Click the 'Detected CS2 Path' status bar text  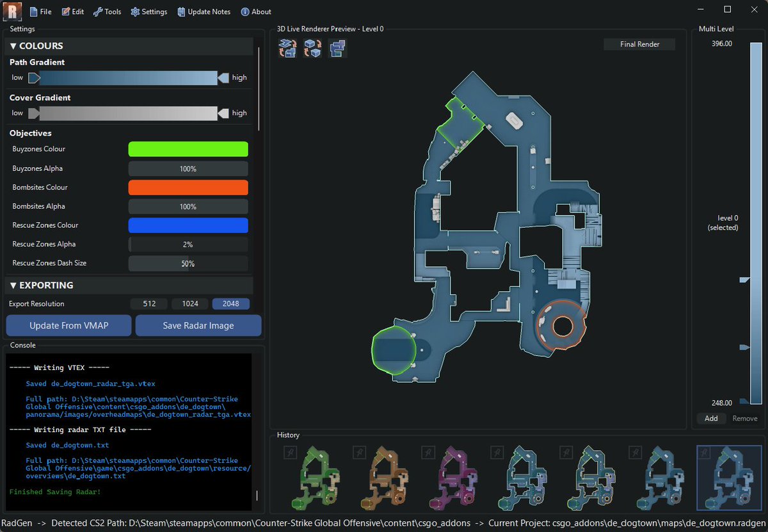260,523
